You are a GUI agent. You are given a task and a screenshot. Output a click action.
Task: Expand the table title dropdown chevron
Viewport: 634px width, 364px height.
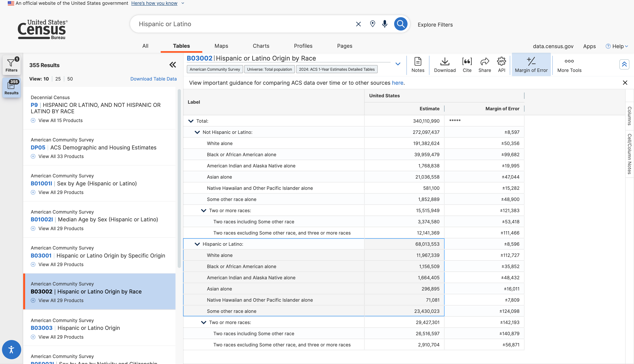pyautogui.click(x=398, y=64)
